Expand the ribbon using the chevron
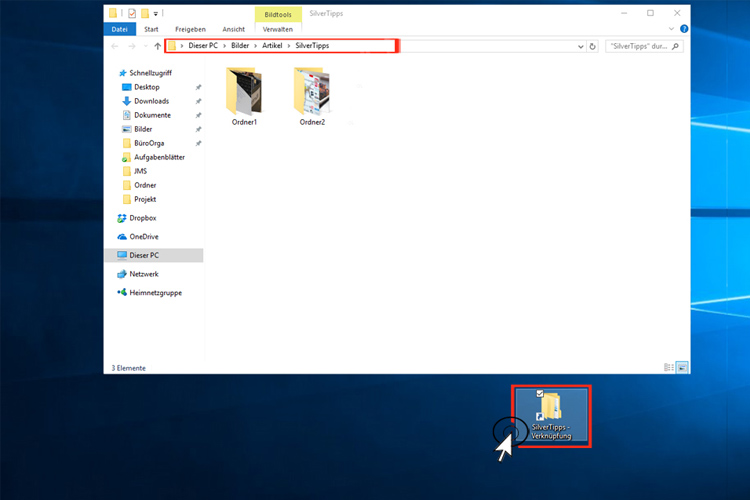The image size is (750, 500). click(670, 30)
